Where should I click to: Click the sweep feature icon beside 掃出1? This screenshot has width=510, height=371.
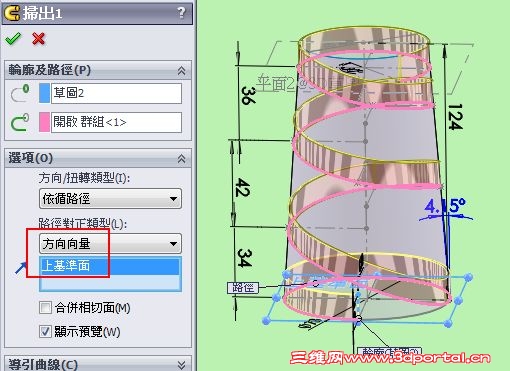(12, 13)
